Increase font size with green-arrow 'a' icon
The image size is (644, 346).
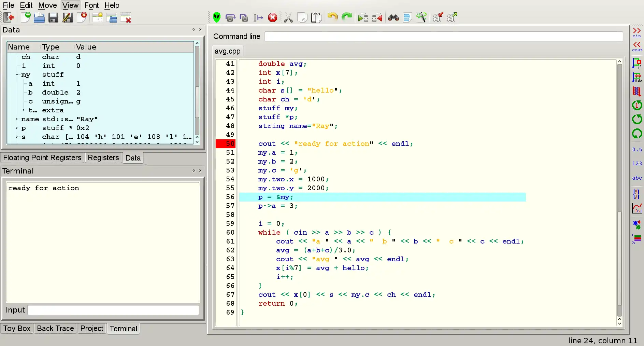(x=452, y=17)
